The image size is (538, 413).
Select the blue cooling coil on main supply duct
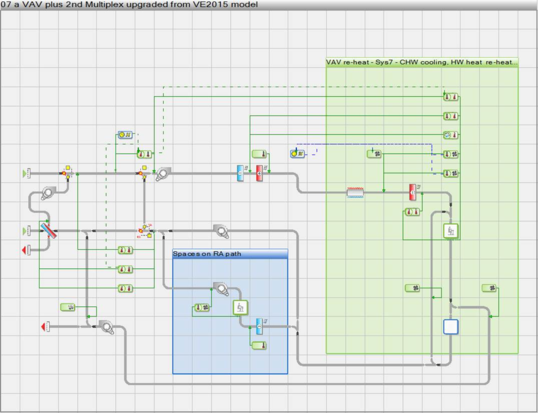(241, 173)
